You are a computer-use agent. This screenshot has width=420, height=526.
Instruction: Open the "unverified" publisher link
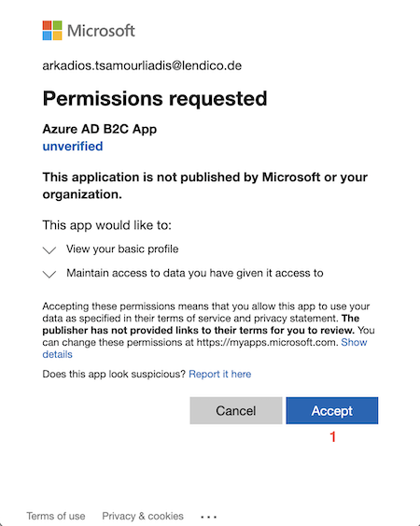tap(73, 147)
